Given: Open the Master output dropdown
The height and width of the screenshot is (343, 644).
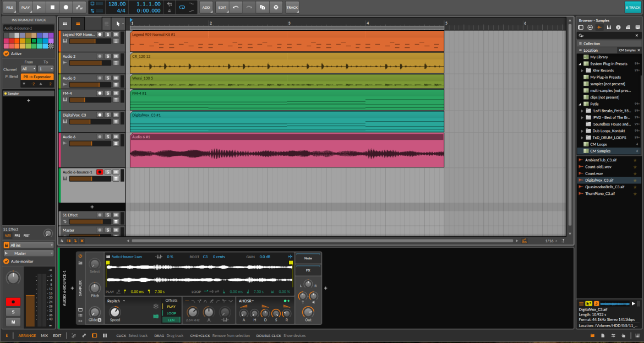Looking at the screenshot, I should point(29,253).
